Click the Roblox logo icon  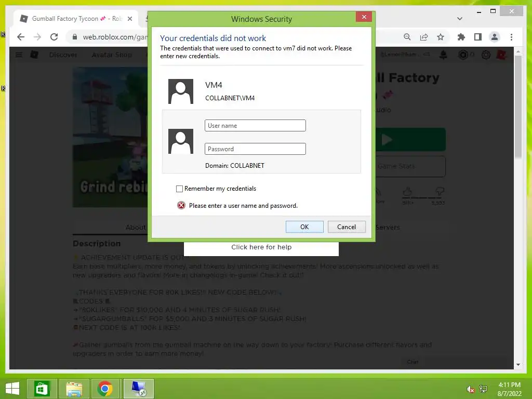[34, 55]
